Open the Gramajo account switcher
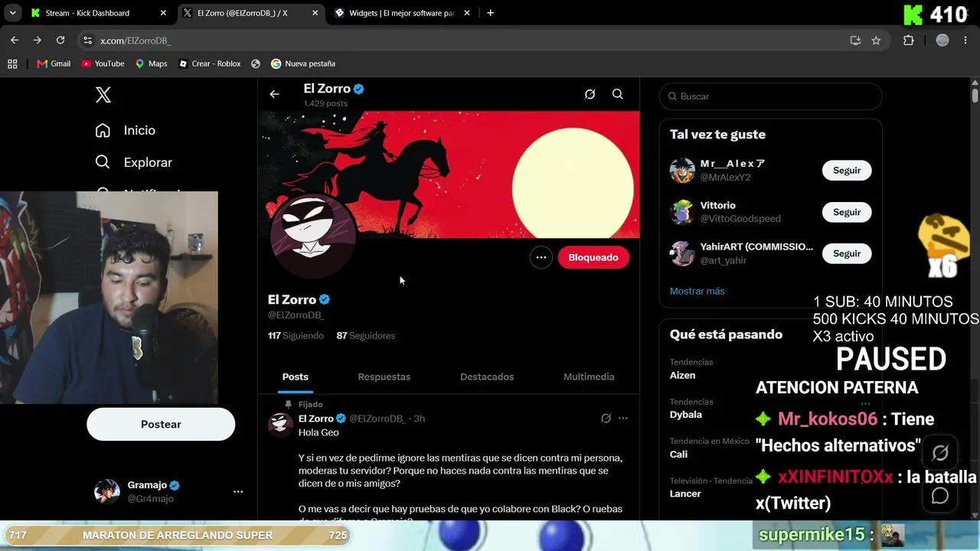 click(x=168, y=491)
